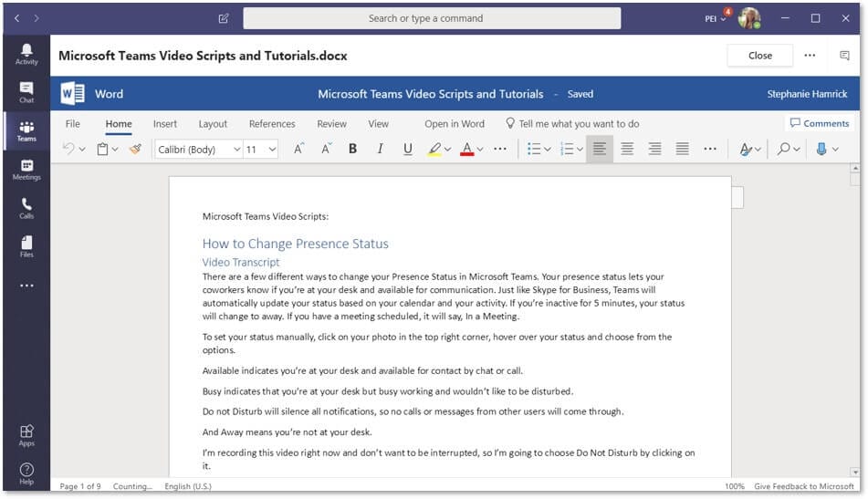Viewport: 868px width, 499px height.
Task: Grow the font size
Action: [298, 149]
